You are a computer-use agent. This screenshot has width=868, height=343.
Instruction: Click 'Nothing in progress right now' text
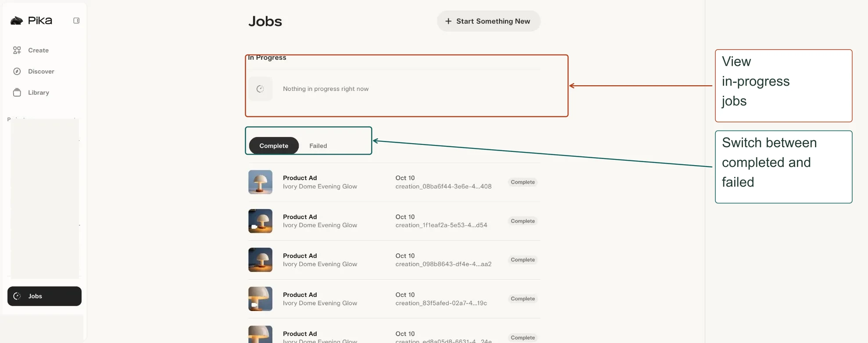click(325, 89)
